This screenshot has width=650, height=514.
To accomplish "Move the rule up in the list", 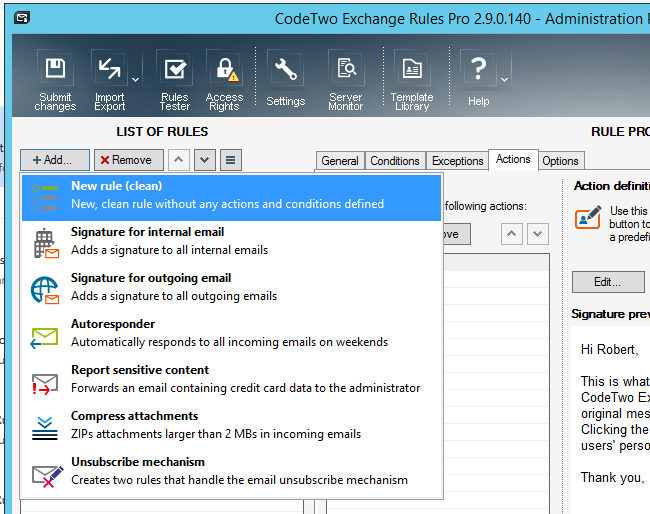I will coord(179,160).
